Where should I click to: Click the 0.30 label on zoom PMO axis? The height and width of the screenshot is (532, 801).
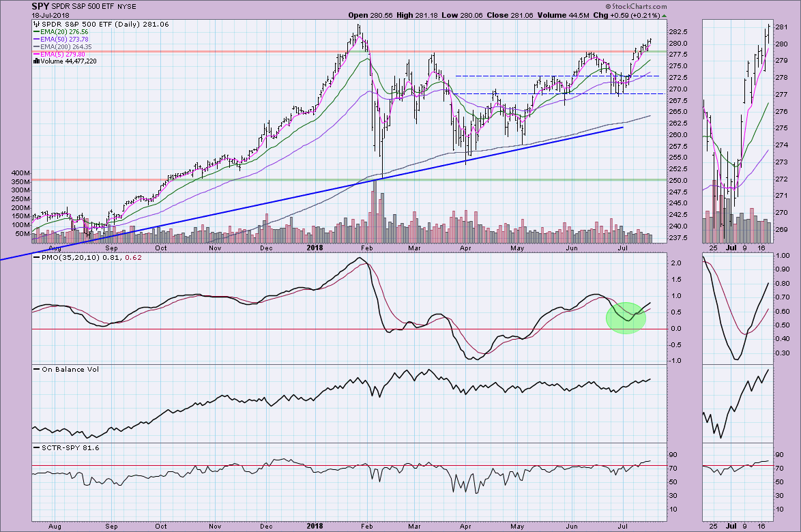click(782, 353)
